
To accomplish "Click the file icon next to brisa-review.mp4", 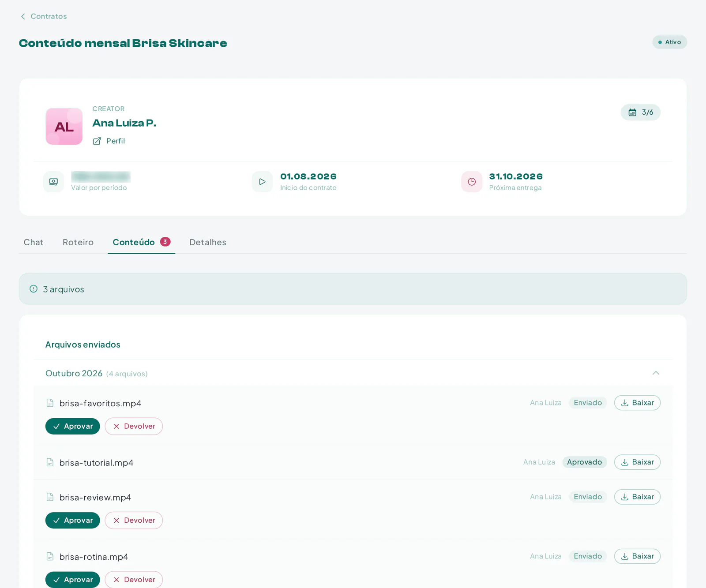I will click(x=50, y=497).
